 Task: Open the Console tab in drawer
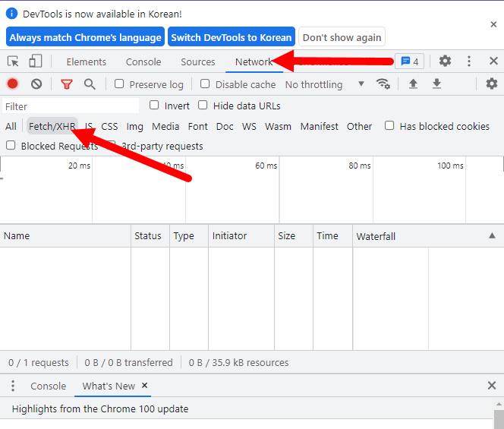coord(49,386)
